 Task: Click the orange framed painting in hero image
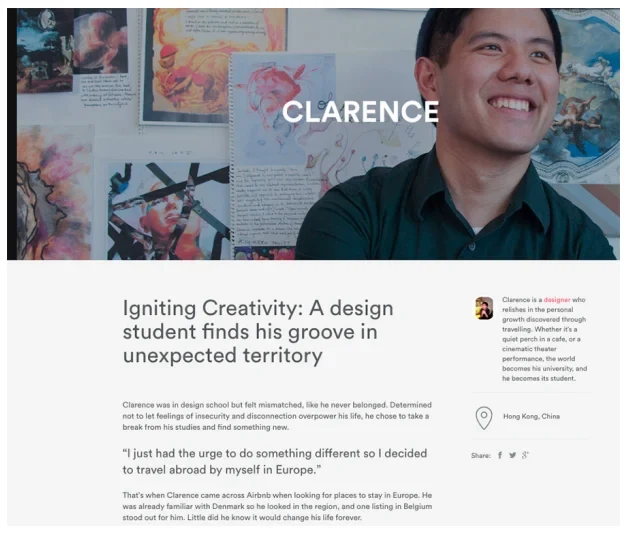[215, 66]
